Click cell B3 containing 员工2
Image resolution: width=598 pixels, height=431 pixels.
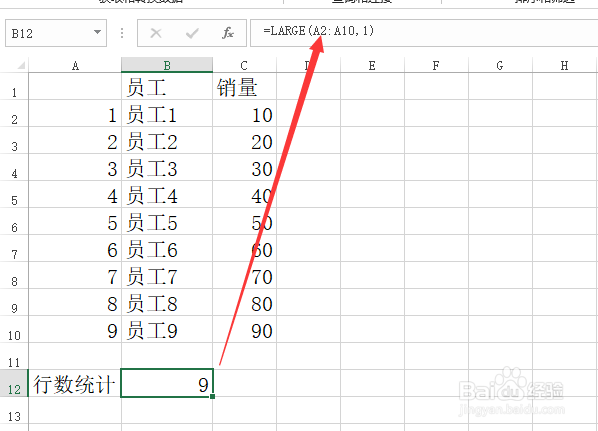pos(167,140)
